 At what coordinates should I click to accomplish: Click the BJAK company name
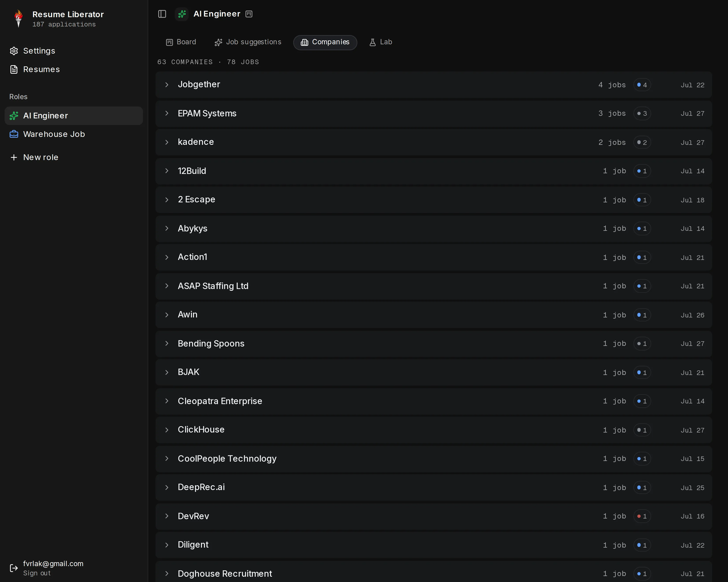click(188, 372)
